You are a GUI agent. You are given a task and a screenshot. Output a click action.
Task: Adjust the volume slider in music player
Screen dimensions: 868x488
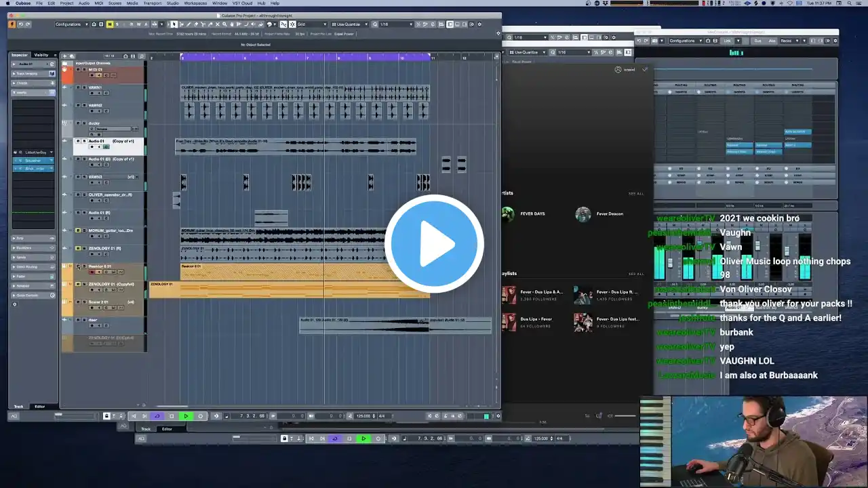625,415
